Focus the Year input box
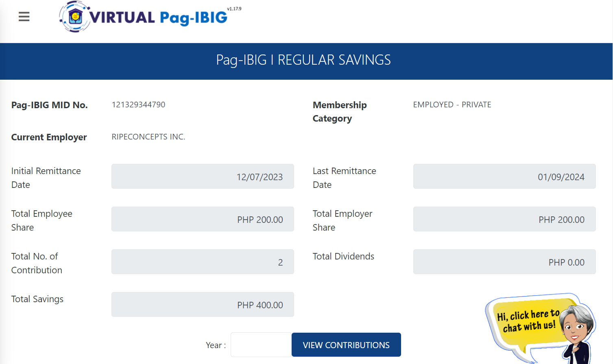 click(x=261, y=345)
